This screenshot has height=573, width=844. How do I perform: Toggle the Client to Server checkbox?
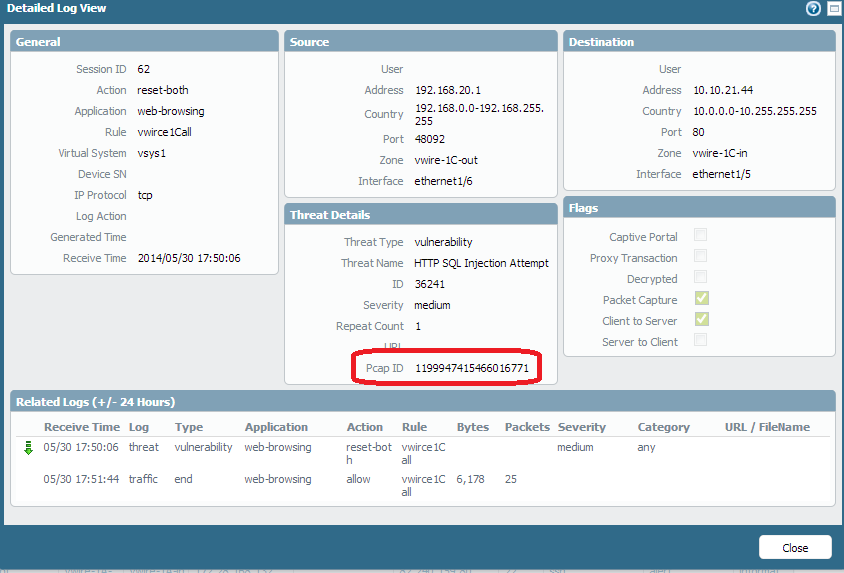click(701, 319)
